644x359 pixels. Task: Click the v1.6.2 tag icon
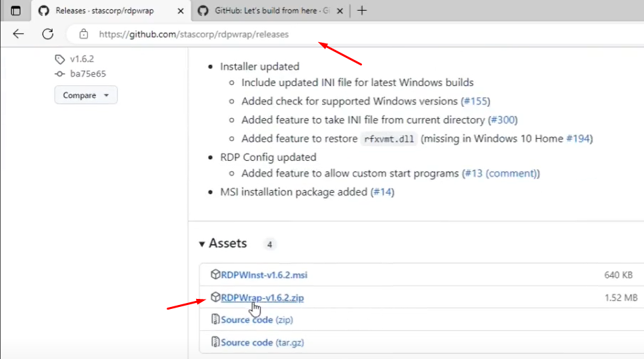[x=60, y=59]
